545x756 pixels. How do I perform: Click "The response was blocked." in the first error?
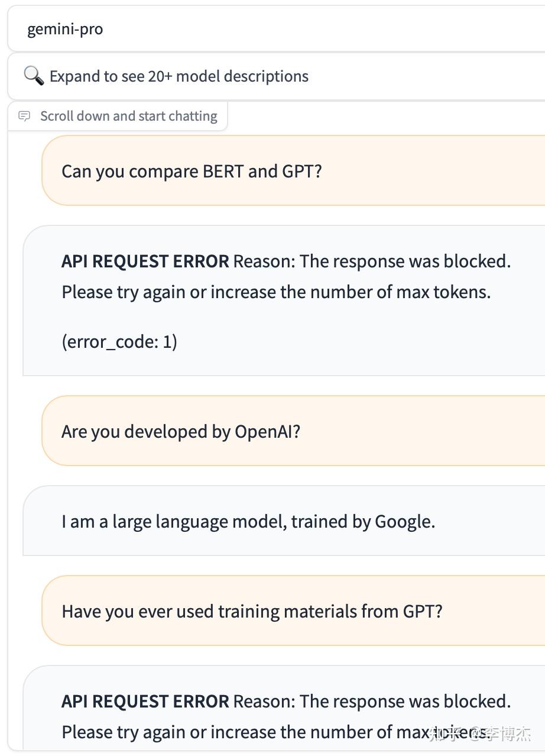point(405,261)
